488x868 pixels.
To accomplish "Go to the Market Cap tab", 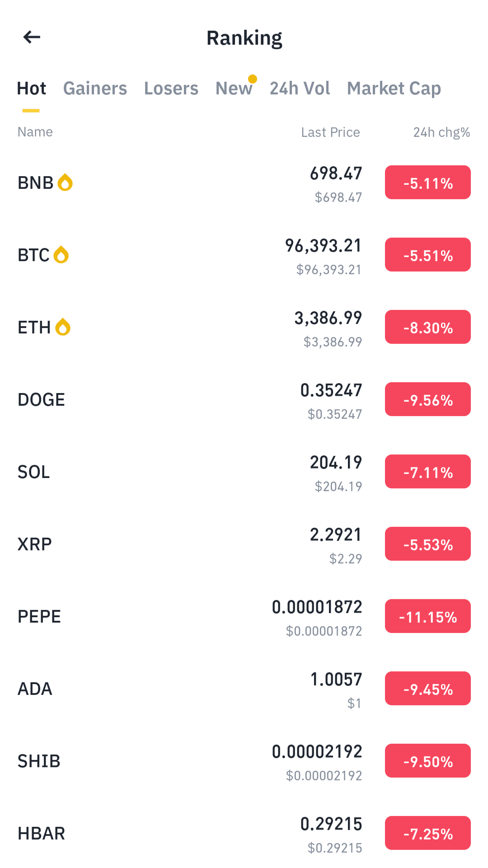I will 394,89.
